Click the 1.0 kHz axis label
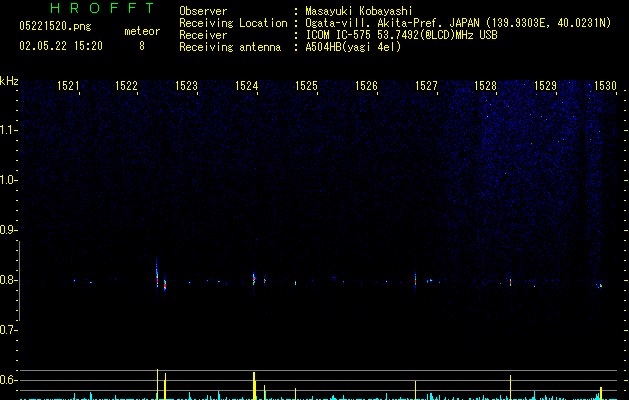This screenshot has height=400, width=629. pyautogui.click(x=8, y=180)
